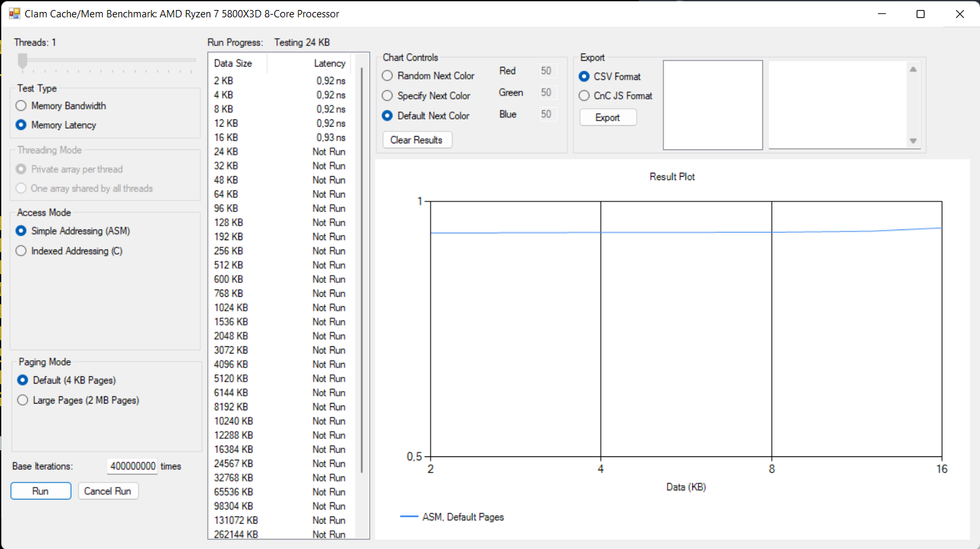Select the Memory Bandwidth test type

61,105
